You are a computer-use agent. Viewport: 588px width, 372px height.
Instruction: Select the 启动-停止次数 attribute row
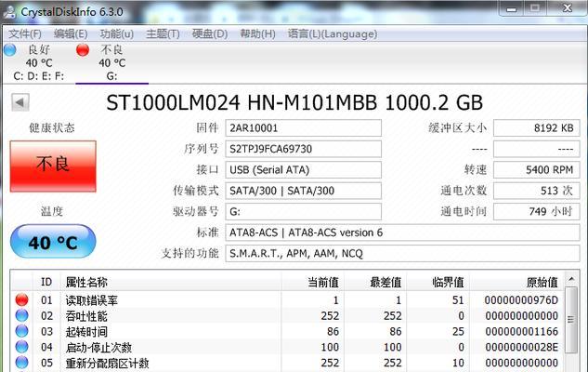[287, 347]
